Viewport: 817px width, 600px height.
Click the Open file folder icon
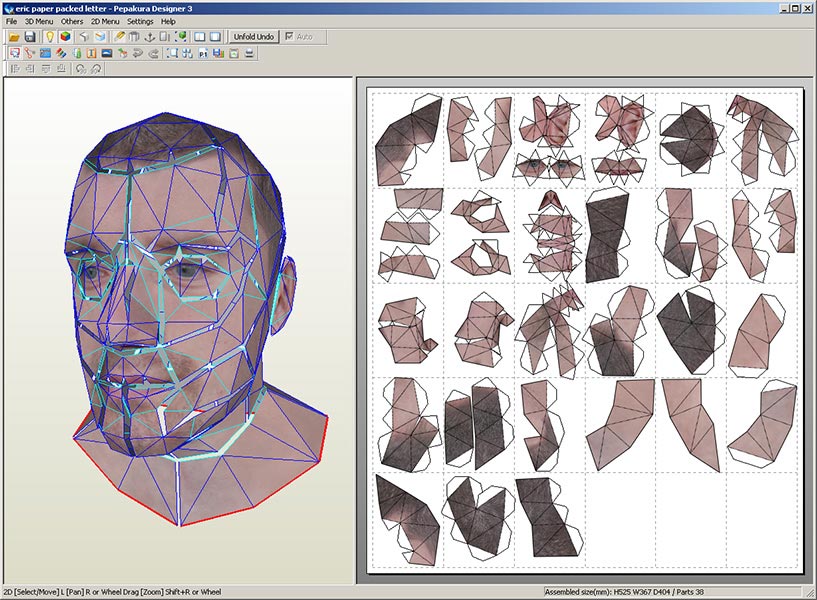click(14, 37)
